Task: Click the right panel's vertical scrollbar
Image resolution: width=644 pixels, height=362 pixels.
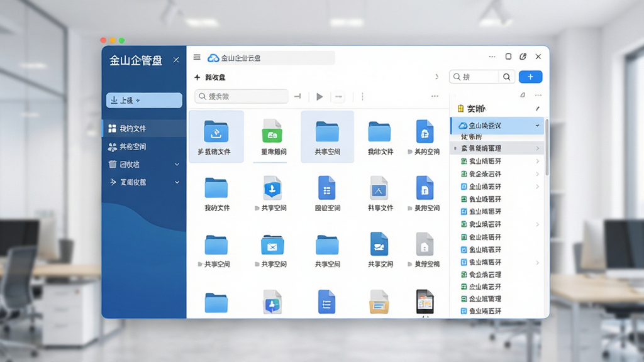Action: click(x=547, y=148)
